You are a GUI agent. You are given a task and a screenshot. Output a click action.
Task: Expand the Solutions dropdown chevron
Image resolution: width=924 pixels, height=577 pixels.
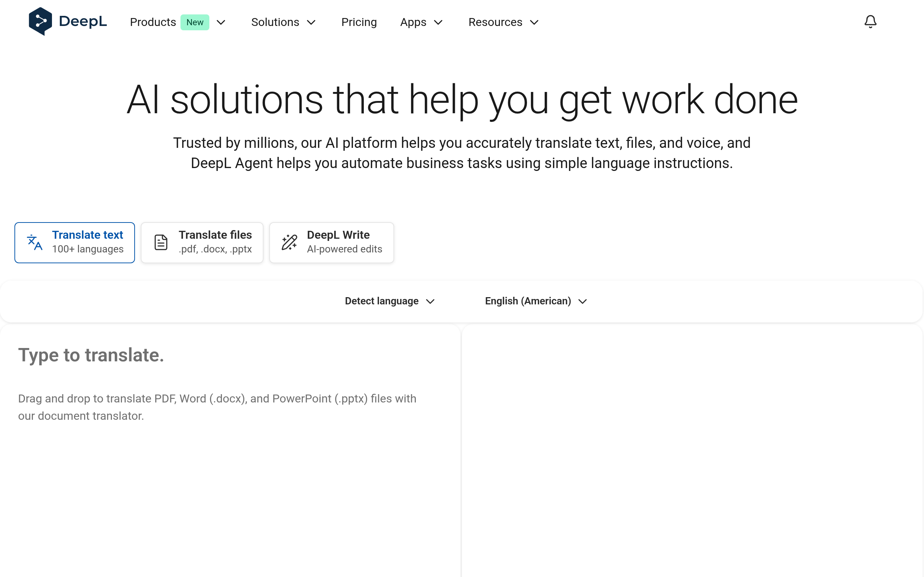point(311,22)
